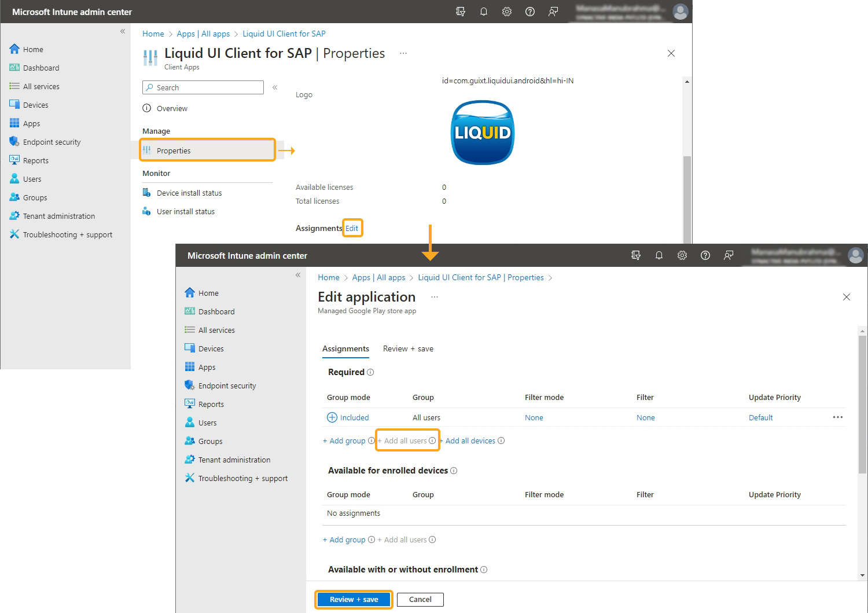
Task: Open Device install status under Monitor
Action: [x=189, y=193]
